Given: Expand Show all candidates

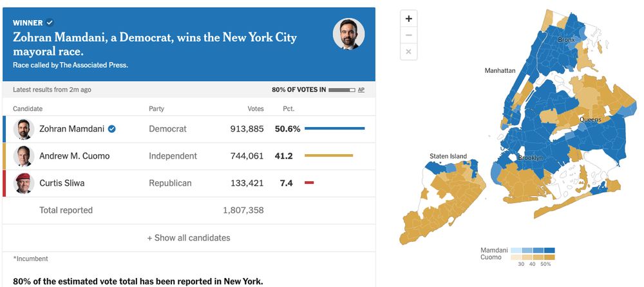Looking at the screenshot, I should click(189, 238).
